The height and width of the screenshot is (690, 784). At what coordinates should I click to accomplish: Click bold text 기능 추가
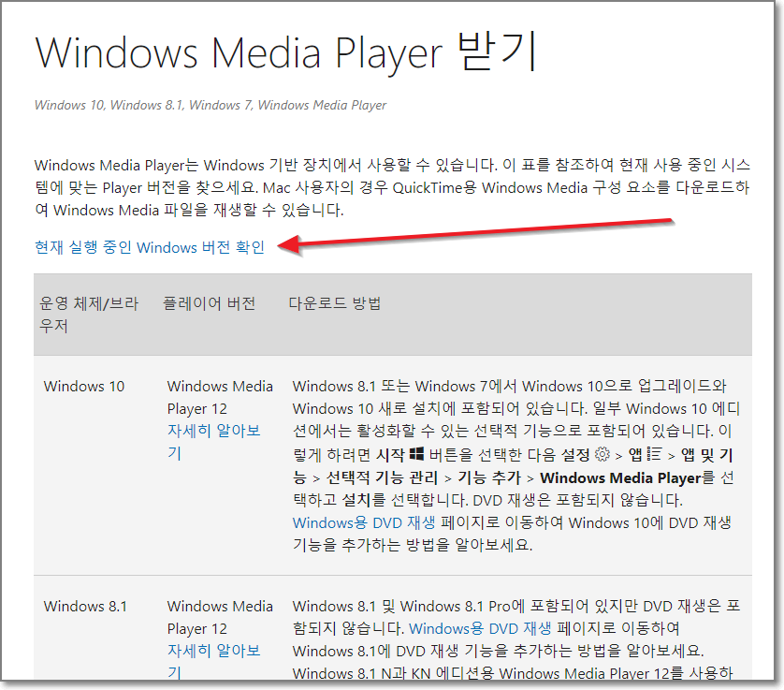coord(489,477)
